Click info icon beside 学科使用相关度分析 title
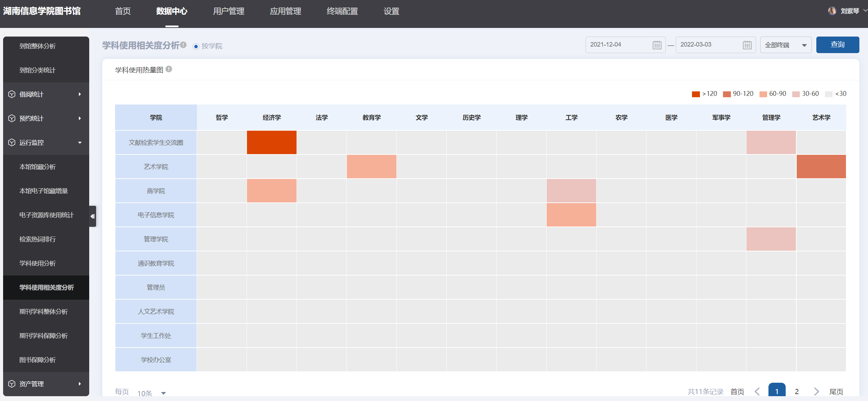The image size is (868, 401). [x=183, y=45]
